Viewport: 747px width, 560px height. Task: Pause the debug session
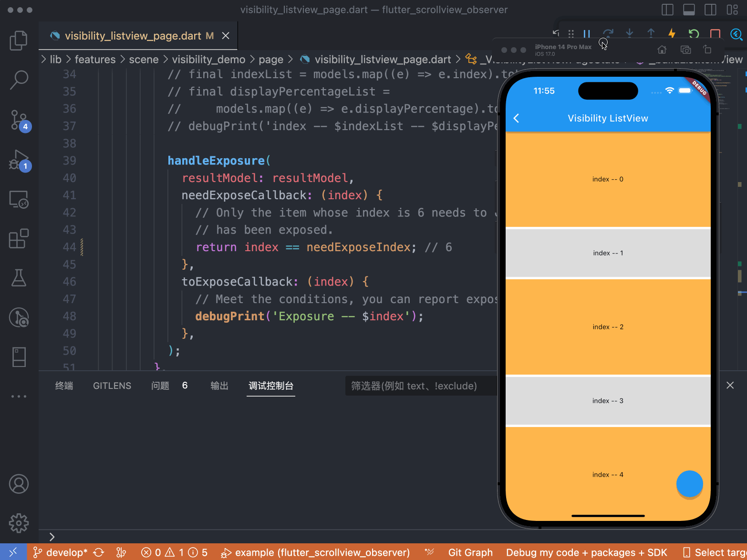(587, 34)
